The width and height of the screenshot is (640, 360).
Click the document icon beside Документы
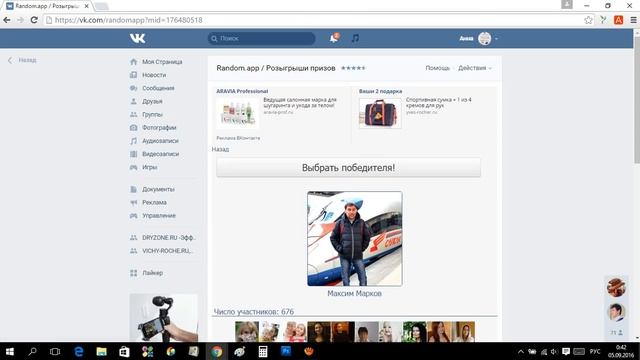(x=133, y=189)
